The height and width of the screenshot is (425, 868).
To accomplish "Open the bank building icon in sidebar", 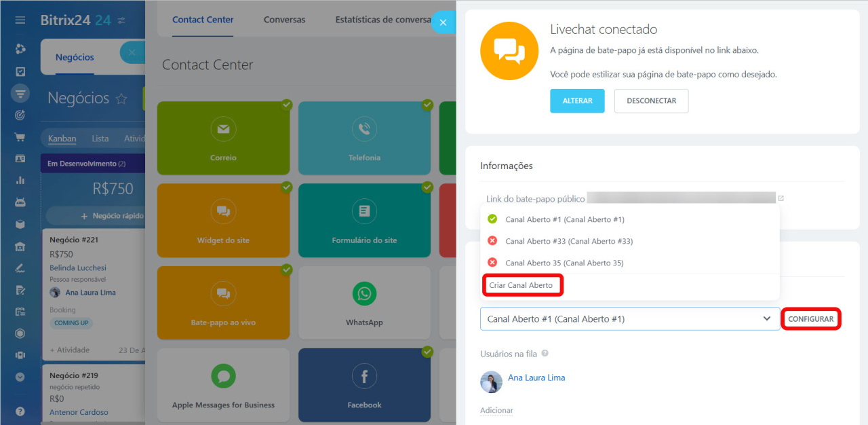I will click(x=20, y=246).
